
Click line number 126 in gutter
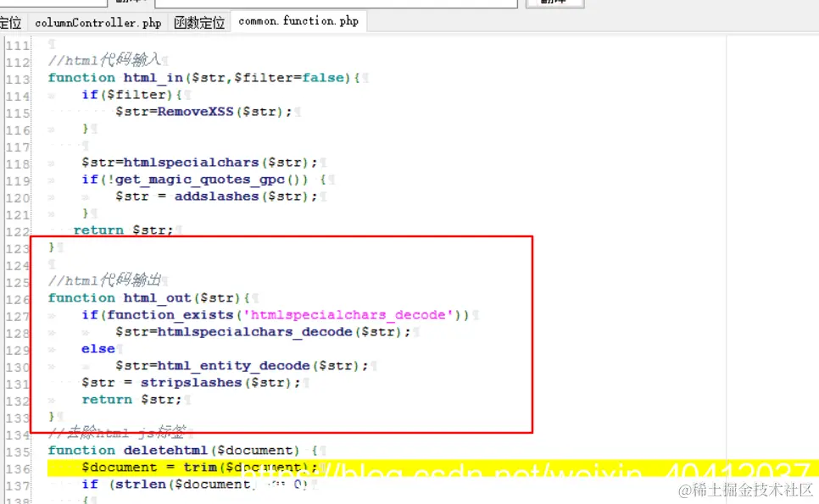coord(18,300)
